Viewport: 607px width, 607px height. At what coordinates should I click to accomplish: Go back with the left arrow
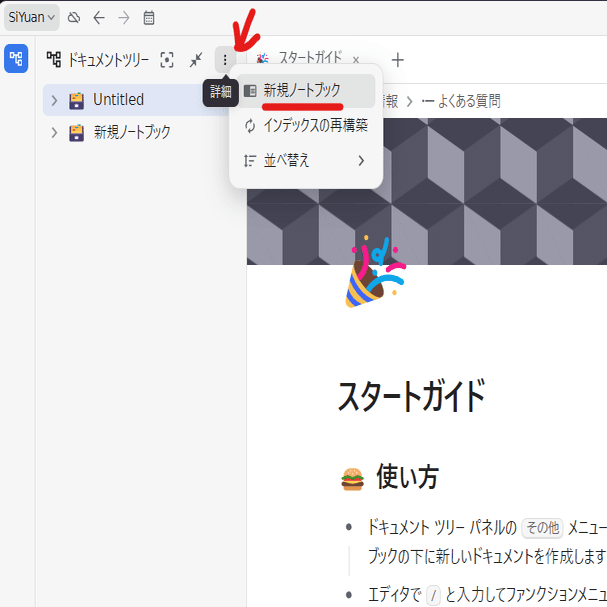point(99,17)
